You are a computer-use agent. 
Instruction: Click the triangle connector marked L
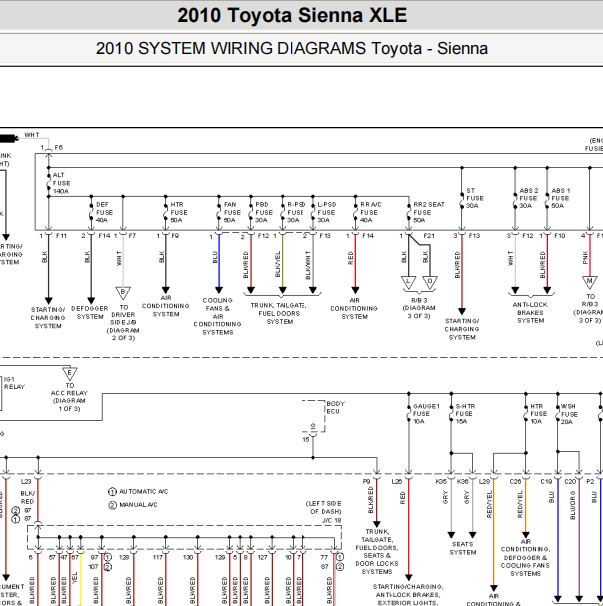coord(408,282)
